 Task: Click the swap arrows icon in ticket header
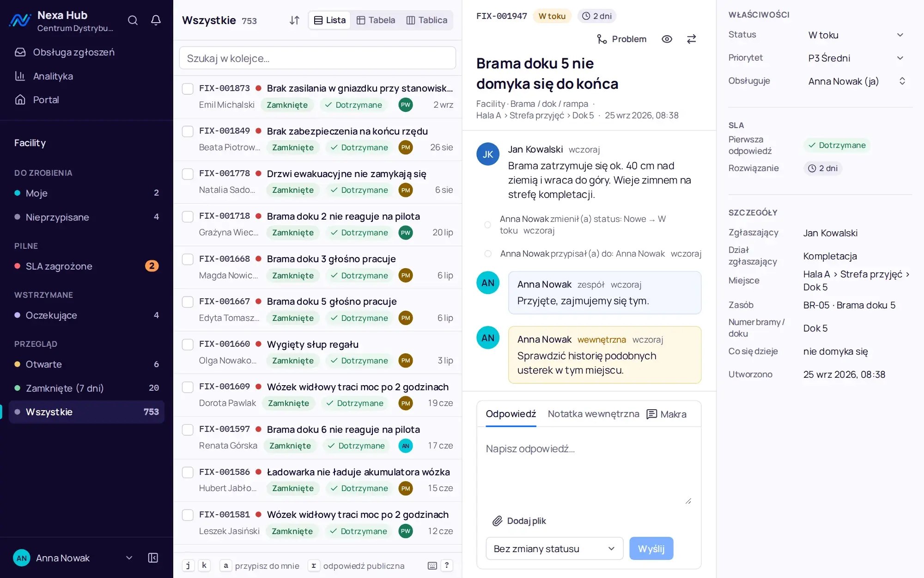tap(691, 39)
